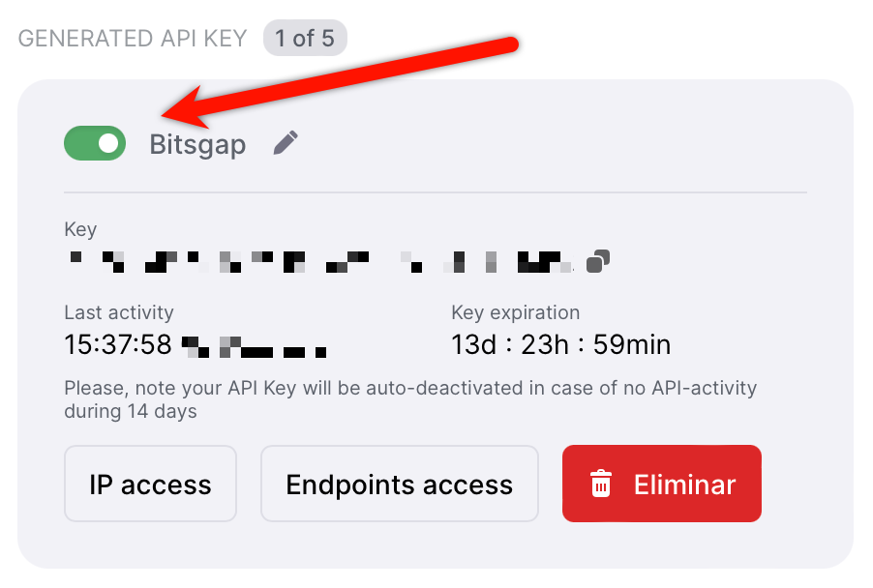Click the blurred date beside last activity time
Screen dimensions: 873x588
[255, 346]
